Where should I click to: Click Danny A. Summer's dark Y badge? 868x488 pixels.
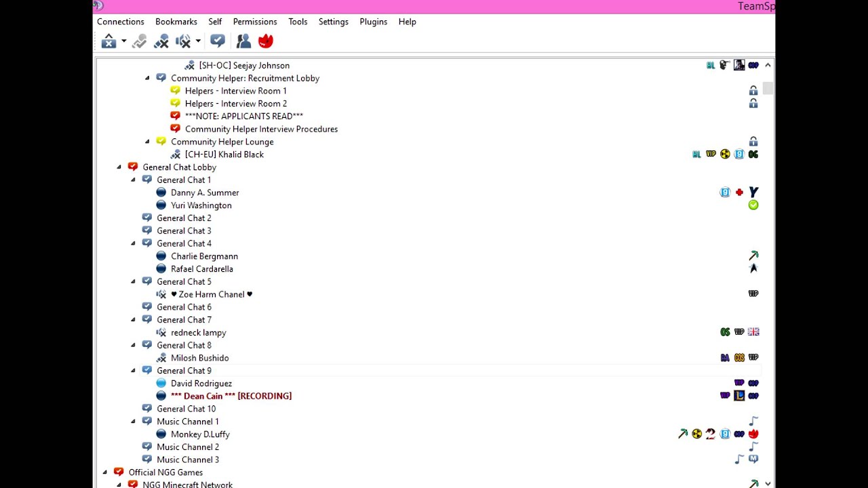pyautogui.click(x=753, y=192)
